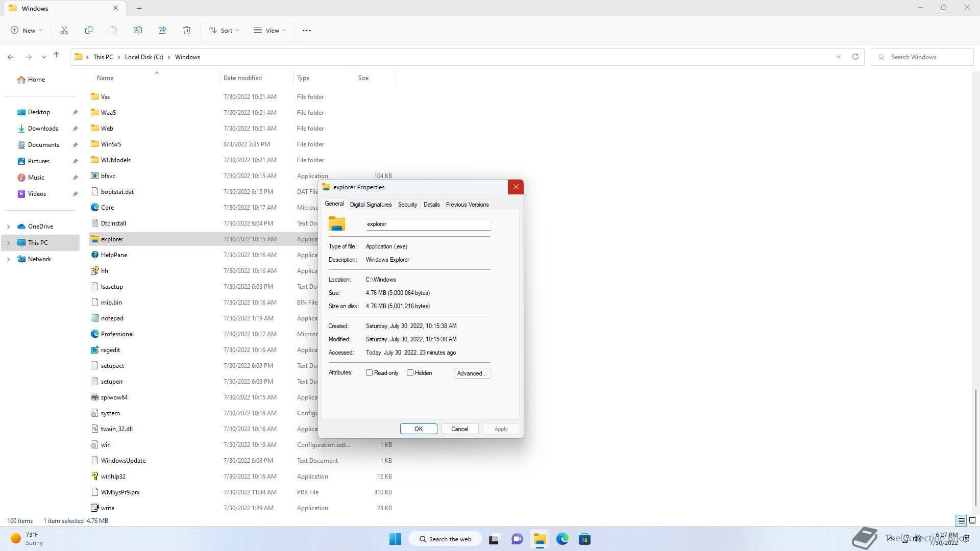Open Windows Start menu
980x551 pixels.
pyautogui.click(x=396, y=539)
